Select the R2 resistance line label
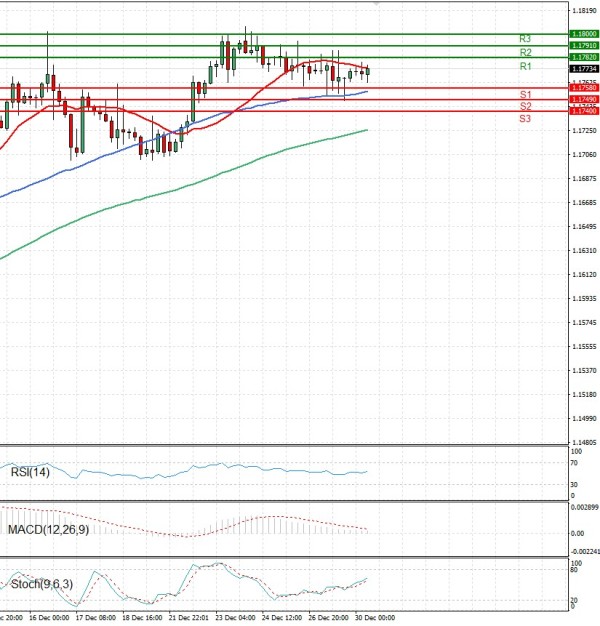The width and height of the screenshot is (600, 626). point(524,51)
